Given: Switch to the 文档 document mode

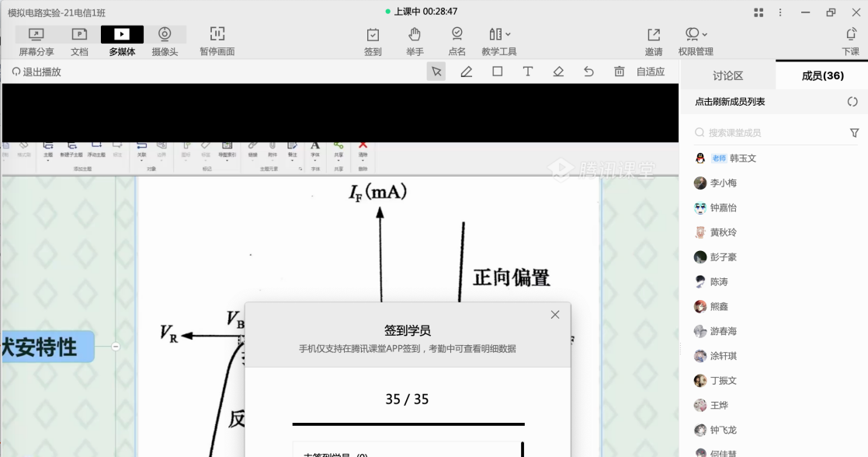Looking at the screenshot, I should click(79, 42).
